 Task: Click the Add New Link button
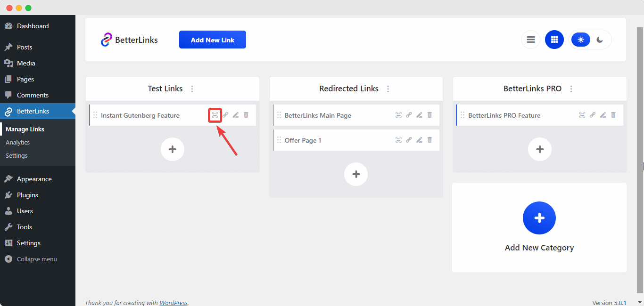click(x=213, y=40)
